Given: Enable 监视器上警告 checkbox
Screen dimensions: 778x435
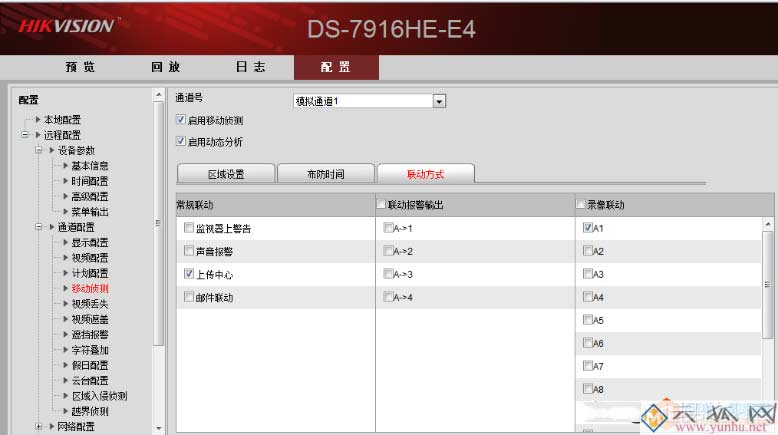Looking at the screenshot, I should tap(189, 228).
